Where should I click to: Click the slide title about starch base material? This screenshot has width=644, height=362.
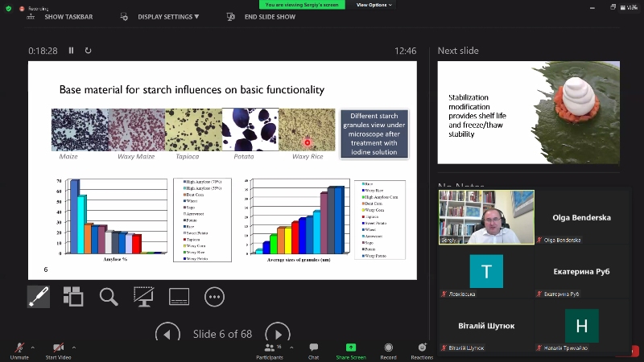tap(192, 89)
